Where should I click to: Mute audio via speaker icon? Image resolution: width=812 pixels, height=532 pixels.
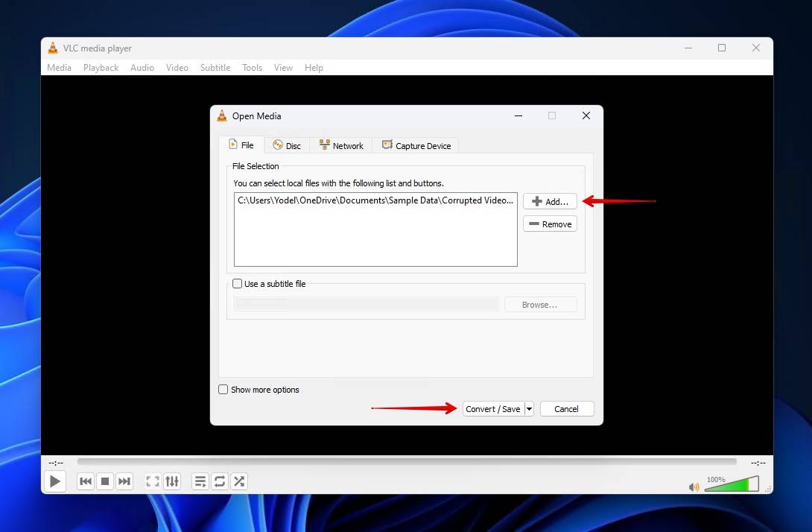(x=694, y=487)
